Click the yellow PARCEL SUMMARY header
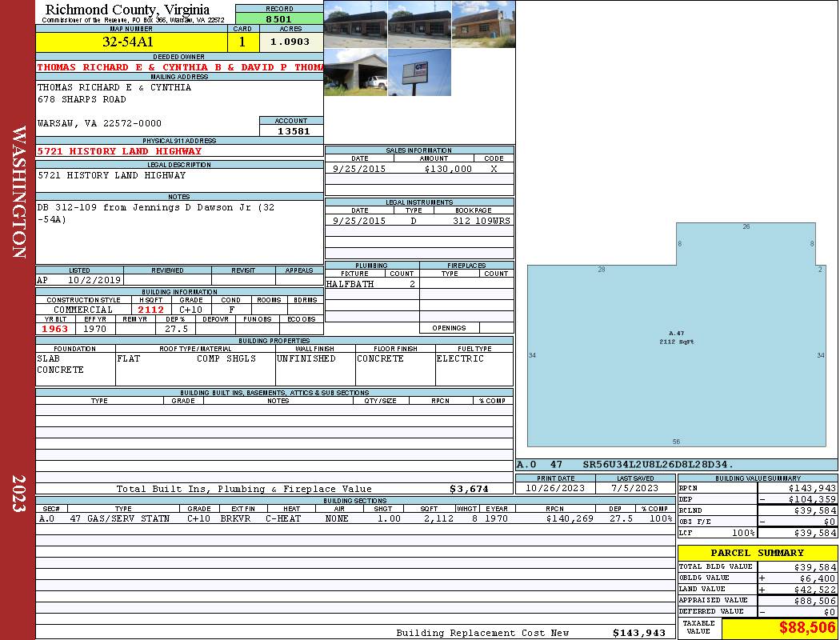Screen dimensions: 840x640 tap(757, 553)
